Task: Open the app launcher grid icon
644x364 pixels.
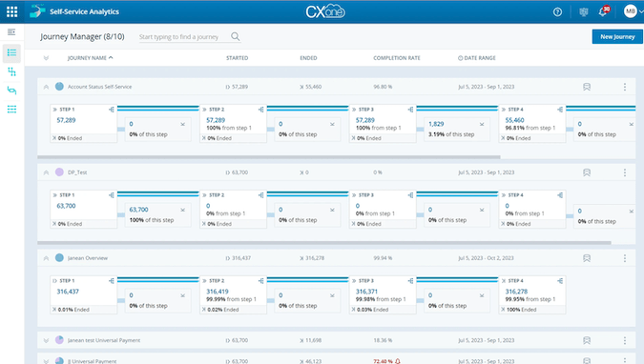Action: coord(11,11)
